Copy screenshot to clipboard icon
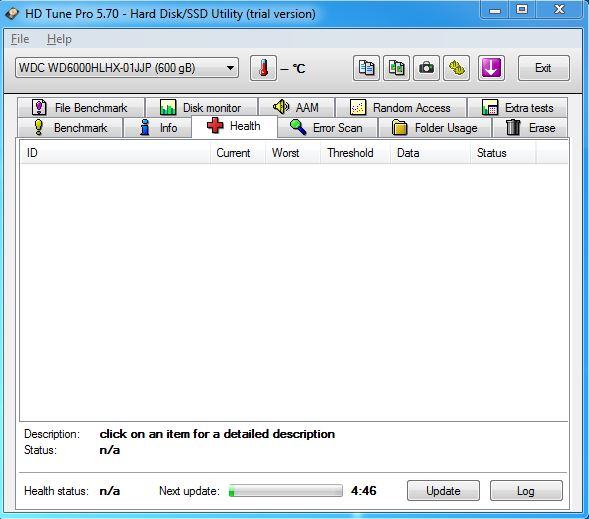Screen dimensions: 589x519 click(x=396, y=68)
